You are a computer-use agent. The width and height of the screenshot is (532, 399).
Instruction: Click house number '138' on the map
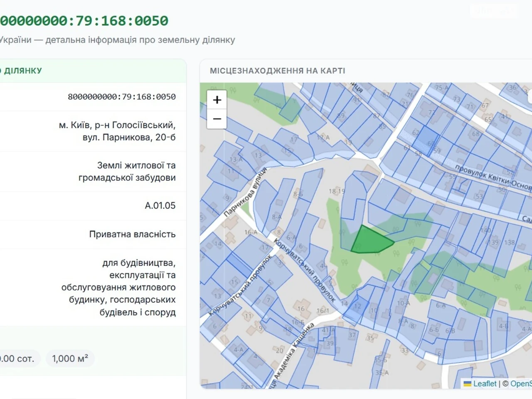pyautogui.click(x=510, y=242)
